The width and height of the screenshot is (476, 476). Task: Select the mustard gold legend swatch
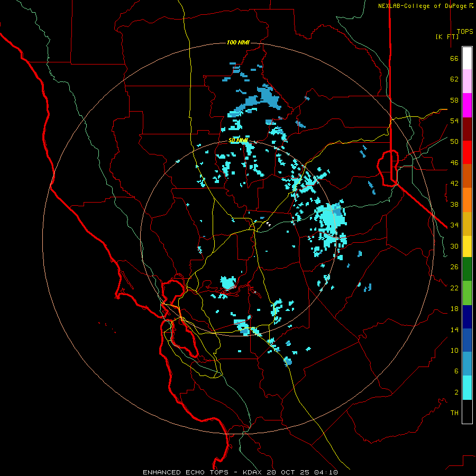point(467,224)
